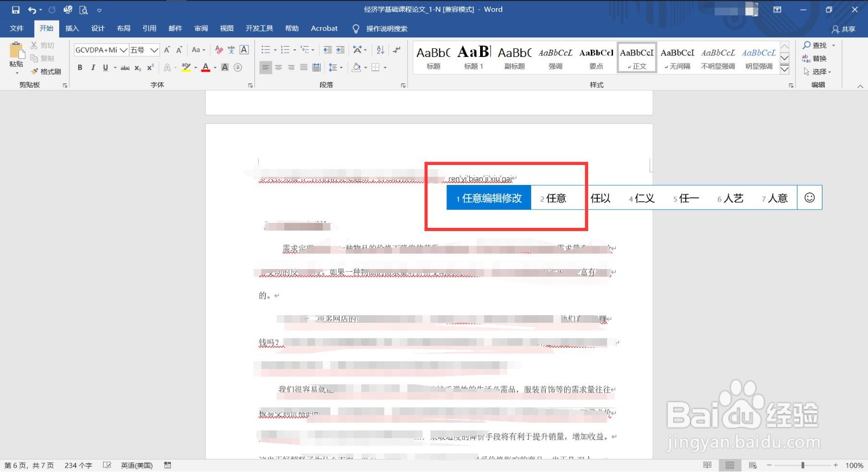
Task: Click the 查找 (Find) button
Action: (x=815, y=46)
